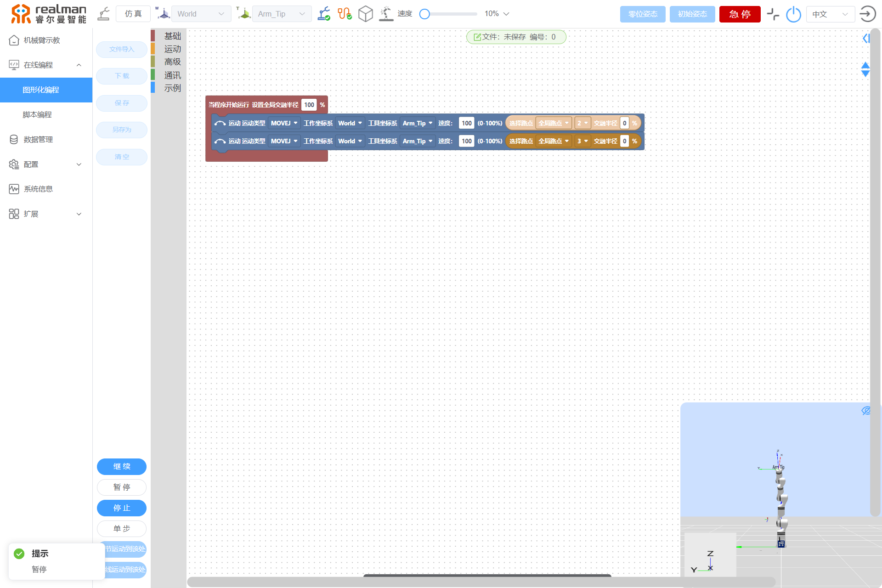
Task: Open the Arm_Tip tool coordinate dropdown in toolbar
Action: pyautogui.click(x=281, y=14)
